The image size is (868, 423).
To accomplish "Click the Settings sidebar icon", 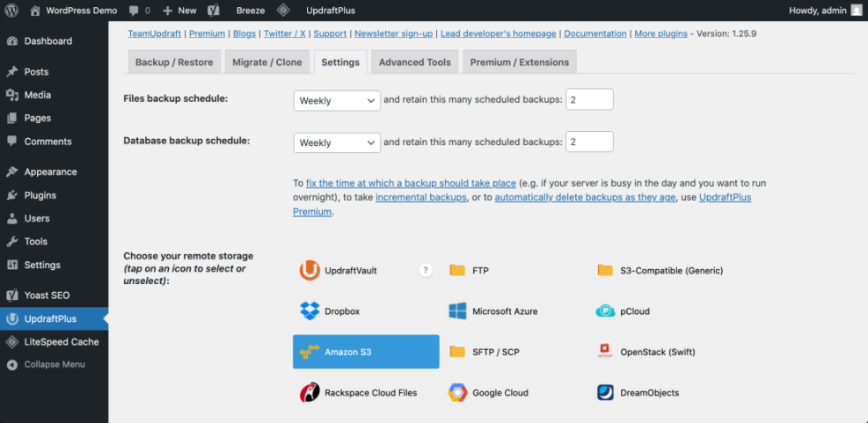I will [12, 265].
